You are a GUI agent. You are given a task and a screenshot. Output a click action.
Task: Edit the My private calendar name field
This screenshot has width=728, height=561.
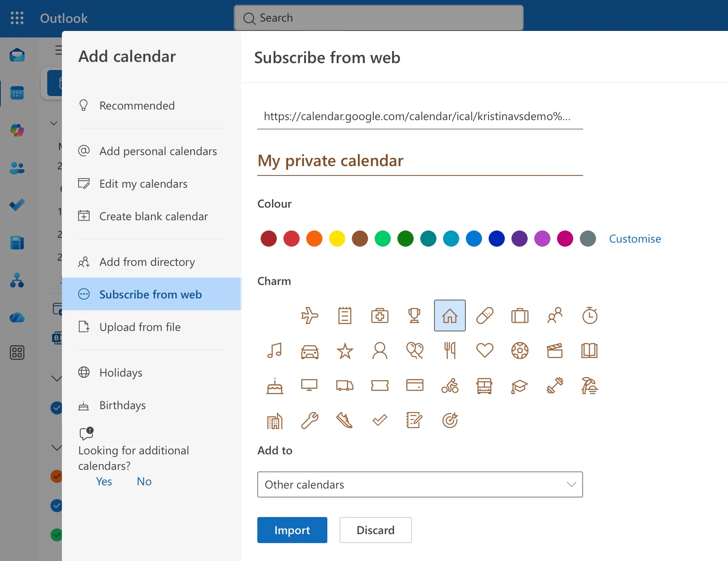pos(420,161)
